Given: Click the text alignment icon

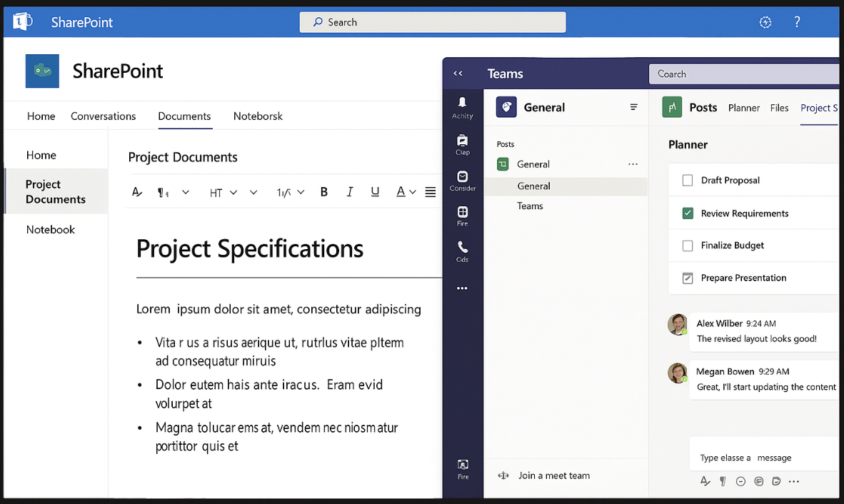Looking at the screenshot, I should point(430,192).
